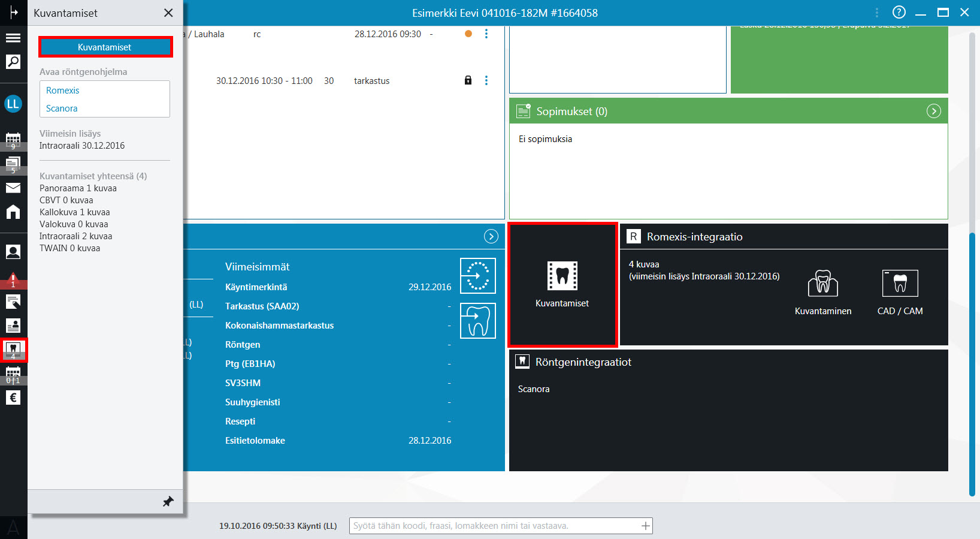Open the home icon in the sidebar
980x539 pixels.
click(x=13, y=212)
